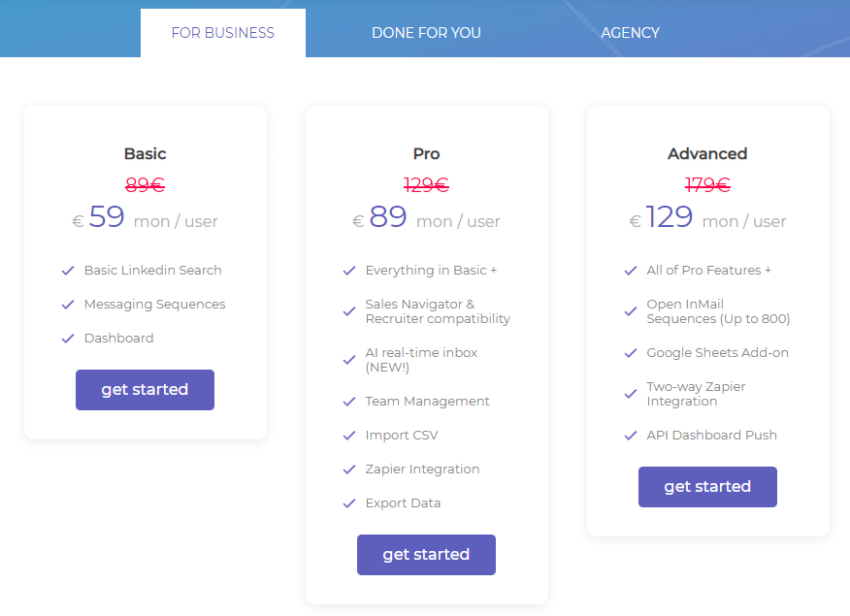Image resolution: width=850 pixels, height=616 pixels.
Task: Click checkmark icon beside Basic Linkedin Search
Action: [x=68, y=271]
